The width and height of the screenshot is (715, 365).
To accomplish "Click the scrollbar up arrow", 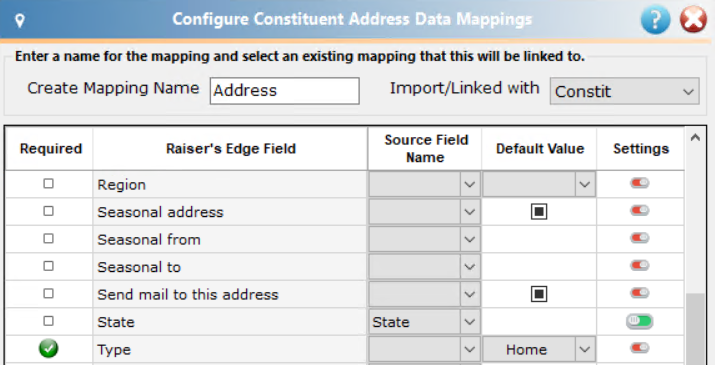I will pos(695,137).
